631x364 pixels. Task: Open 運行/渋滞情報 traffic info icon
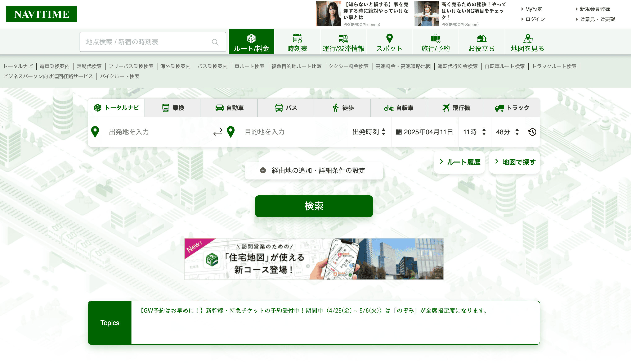click(343, 38)
